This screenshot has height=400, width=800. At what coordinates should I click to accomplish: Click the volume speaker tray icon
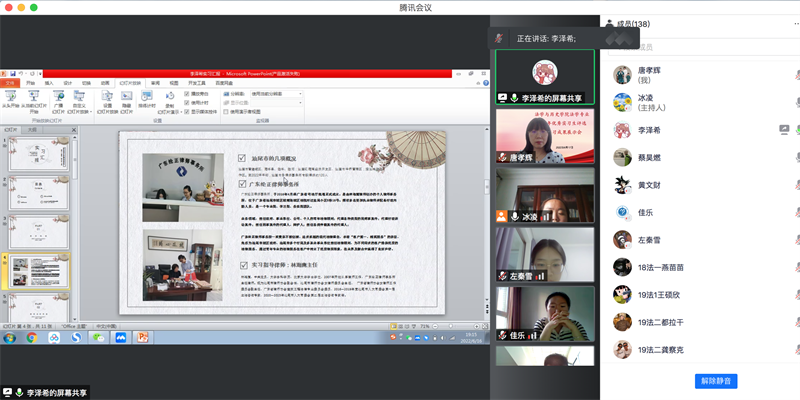[442, 338]
